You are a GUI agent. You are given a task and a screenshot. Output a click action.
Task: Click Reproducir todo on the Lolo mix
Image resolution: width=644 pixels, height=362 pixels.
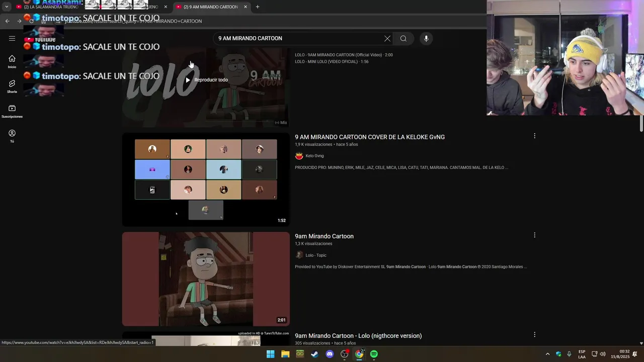[206, 80]
